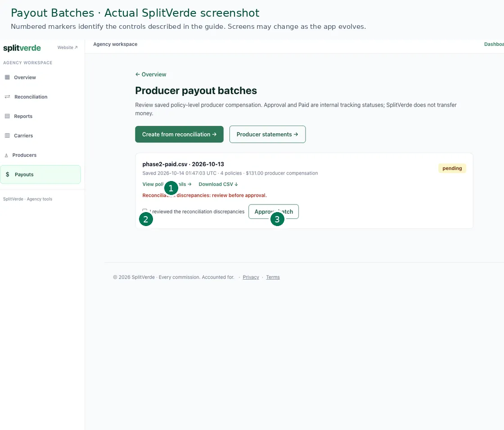Open the Privacy footer link
Viewport: 504px width, 430px height.
click(x=251, y=277)
